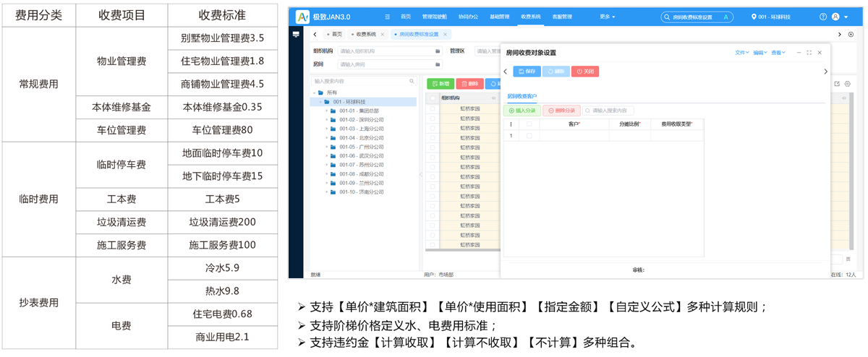
Task: Open 首页 in the top navigation bar
Action: [x=406, y=17]
